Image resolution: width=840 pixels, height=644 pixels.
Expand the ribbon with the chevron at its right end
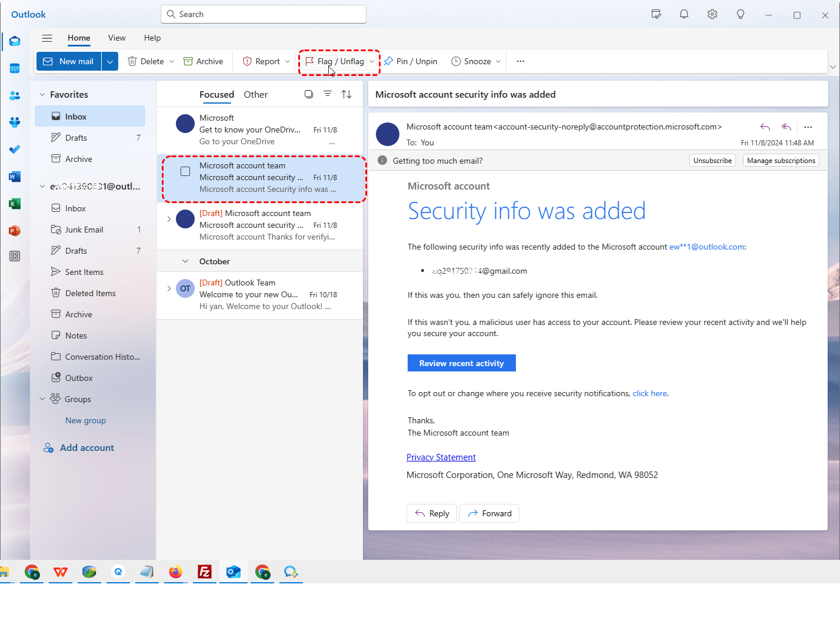pyautogui.click(x=832, y=67)
